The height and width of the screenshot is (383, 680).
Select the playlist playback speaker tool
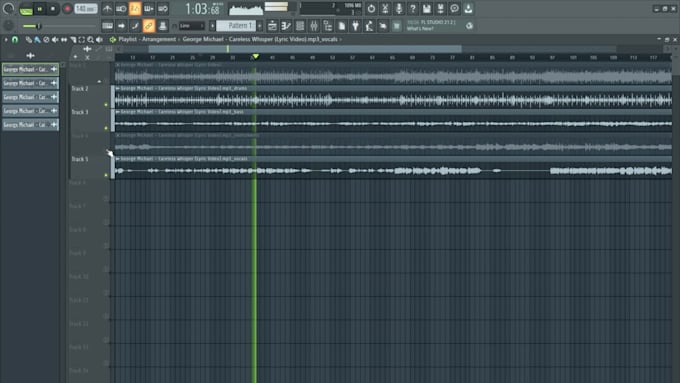pyautogui.click(x=99, y=39)
